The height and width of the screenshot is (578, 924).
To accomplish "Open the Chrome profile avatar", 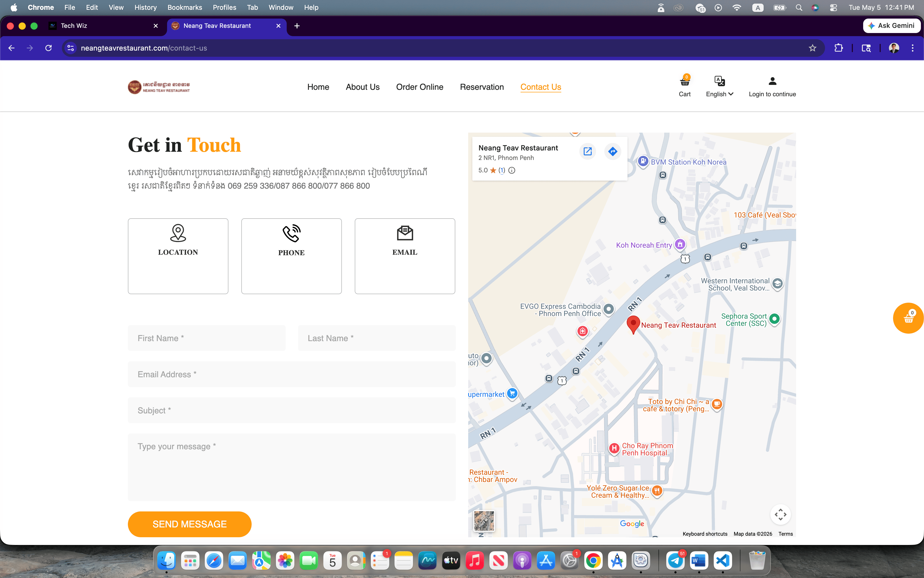I will [x=894, y=48].
